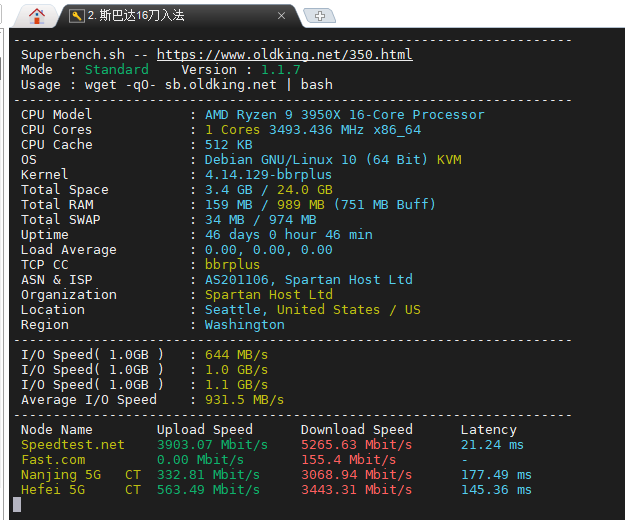Click the 4.14.129-bbrplus kernel version
The image size is (625, 520).
click(261, 175)
